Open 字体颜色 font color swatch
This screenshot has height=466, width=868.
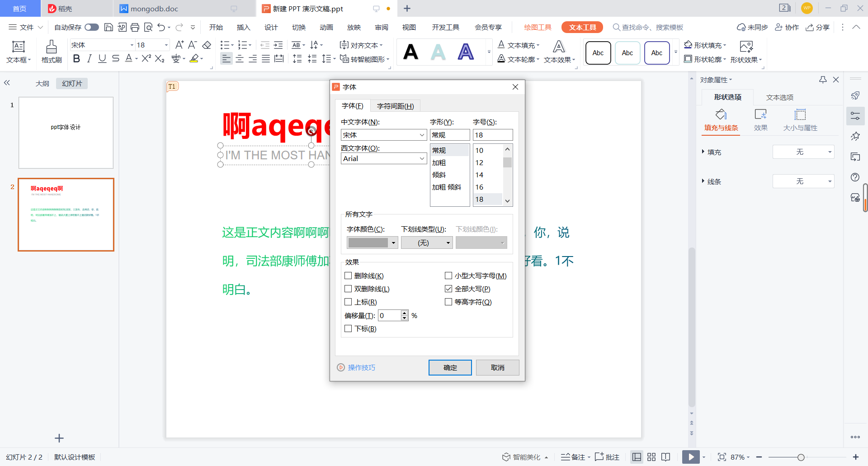click(372, 243)
